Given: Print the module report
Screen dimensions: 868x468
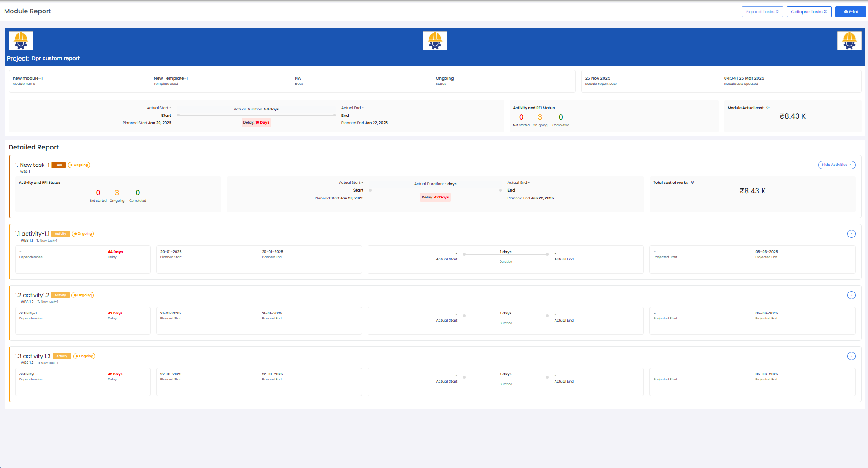Looking at the screenshot, I should pos(851,12).
